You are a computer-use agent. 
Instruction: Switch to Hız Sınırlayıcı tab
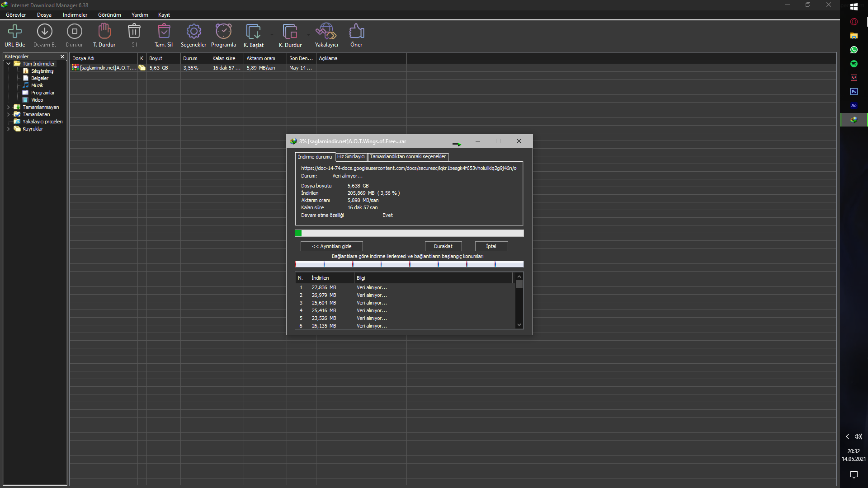click(351, 157)
